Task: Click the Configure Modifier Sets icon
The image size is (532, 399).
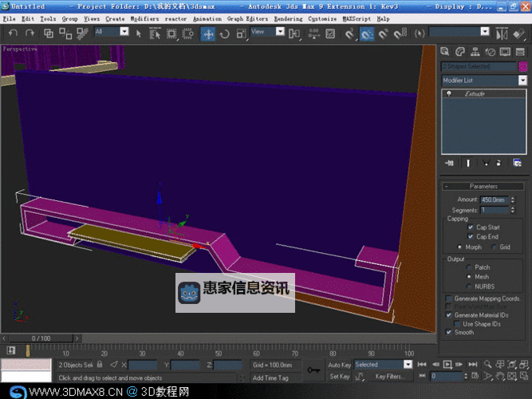Action: pyautogui.click(x=517, y=163)
